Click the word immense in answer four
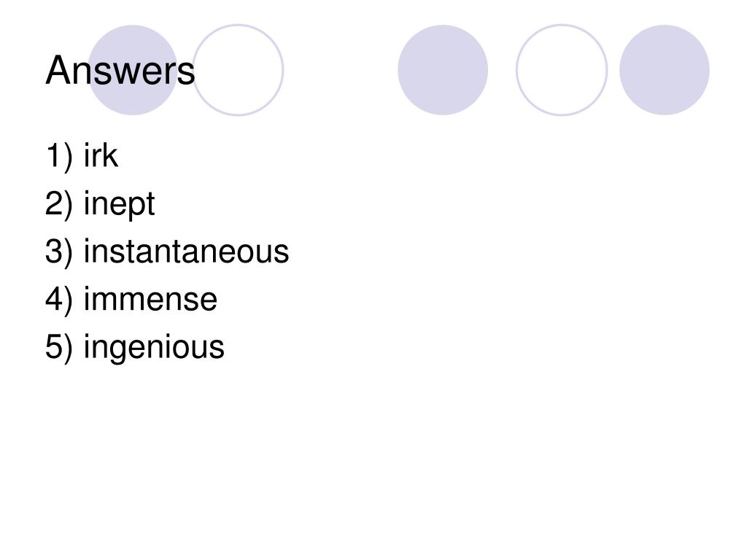 tap(150, 299)
